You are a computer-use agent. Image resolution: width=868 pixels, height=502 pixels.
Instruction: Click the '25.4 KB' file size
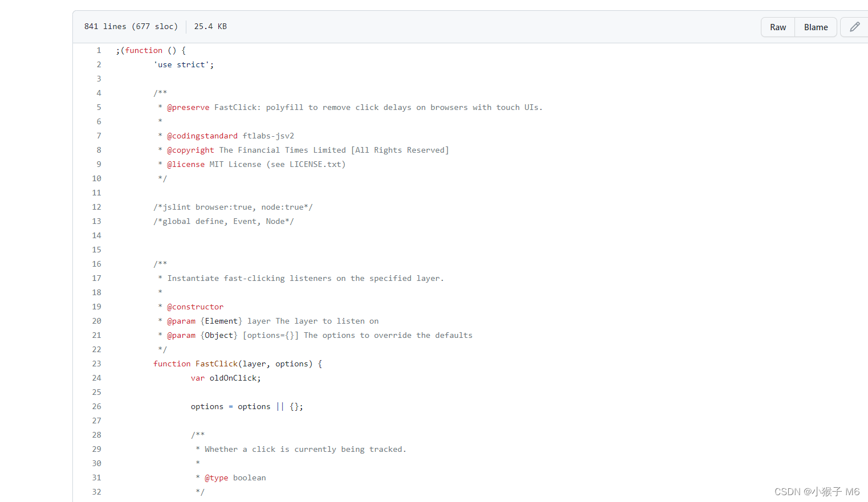point(210,26)
